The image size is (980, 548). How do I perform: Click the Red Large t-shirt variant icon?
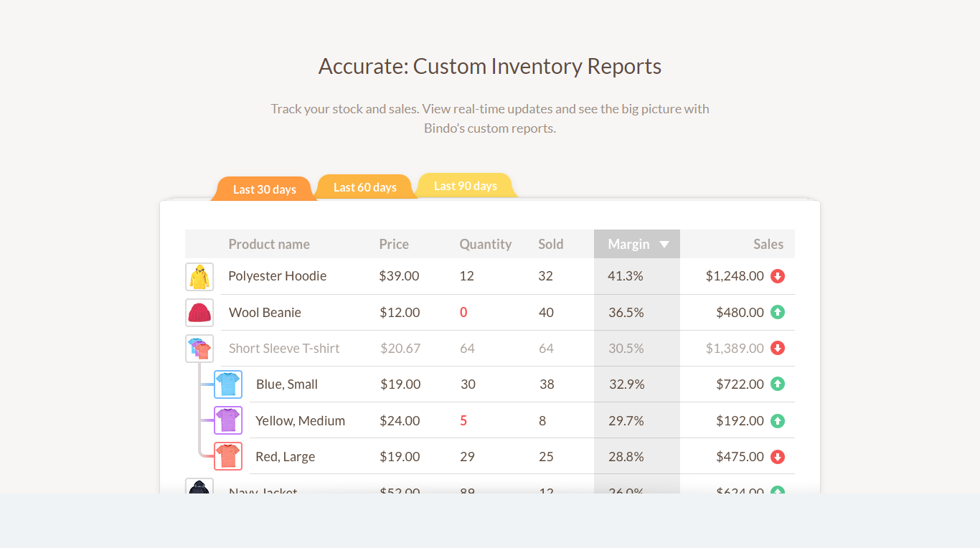[228, 455]
